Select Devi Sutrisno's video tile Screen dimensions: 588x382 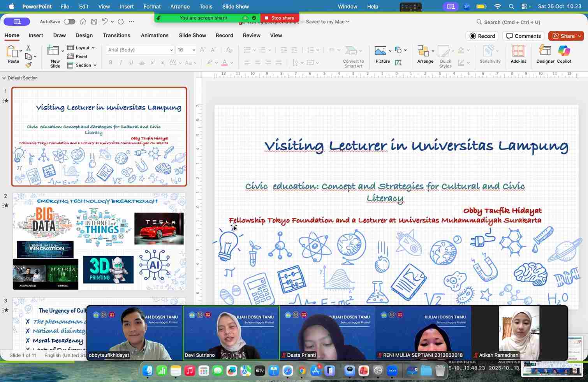(x=231, y=333)
